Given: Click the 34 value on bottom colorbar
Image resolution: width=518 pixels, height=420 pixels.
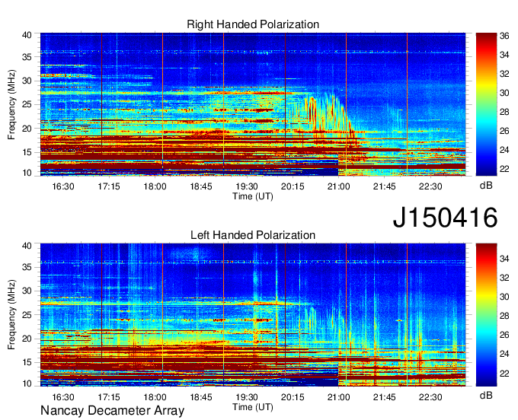Looking at the screenshot, I should pyautogui.click(x=504, y=259).
